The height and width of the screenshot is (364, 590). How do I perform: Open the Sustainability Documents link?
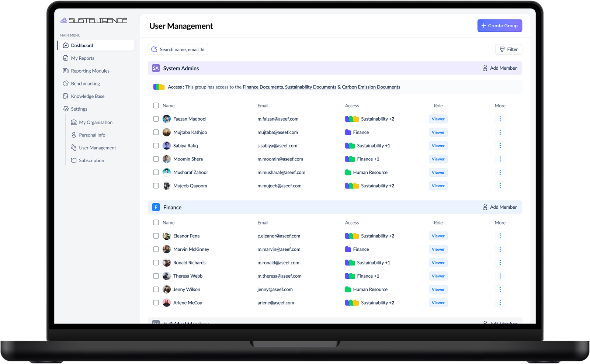310,87
